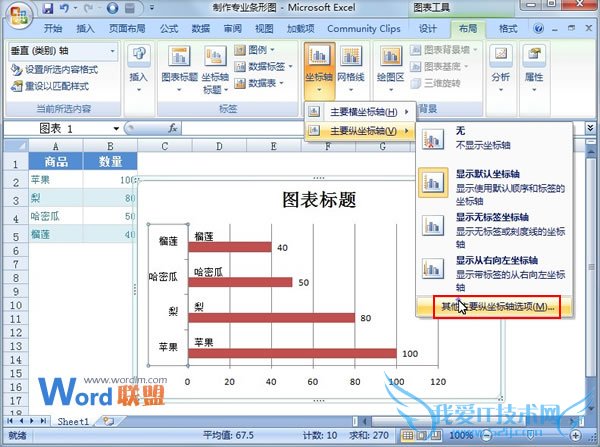The image size is (600, 447).
Task: Open the 图表标题 chart title options
Action: (x=179, y=70)
